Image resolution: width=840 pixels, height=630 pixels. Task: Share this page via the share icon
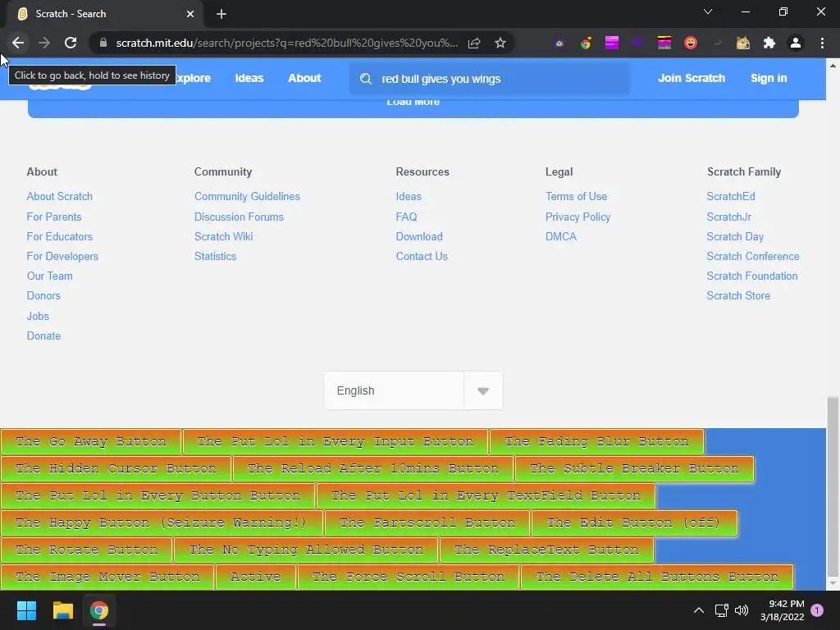pos(474,43)
